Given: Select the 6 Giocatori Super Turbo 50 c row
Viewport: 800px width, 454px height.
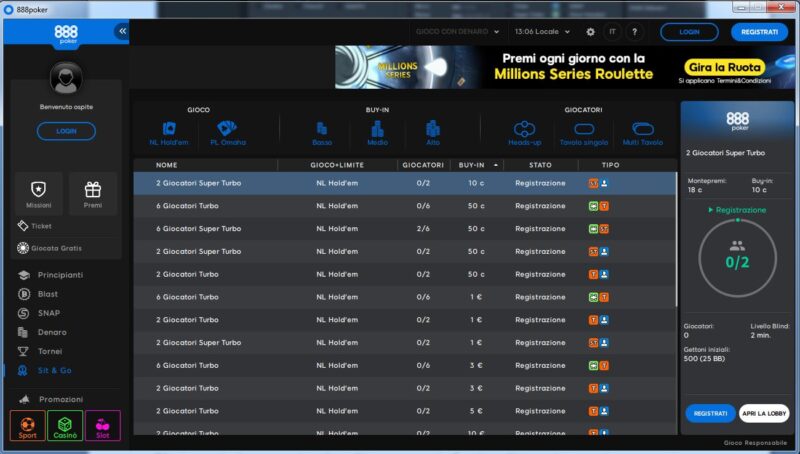Looking at the screenshot, I should pos(405,229).
